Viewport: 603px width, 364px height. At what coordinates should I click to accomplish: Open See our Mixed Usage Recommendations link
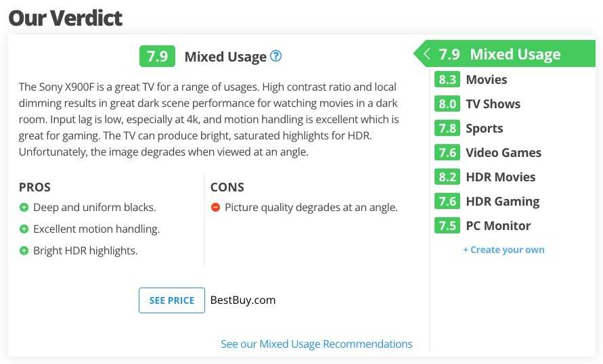pos(317,344)
